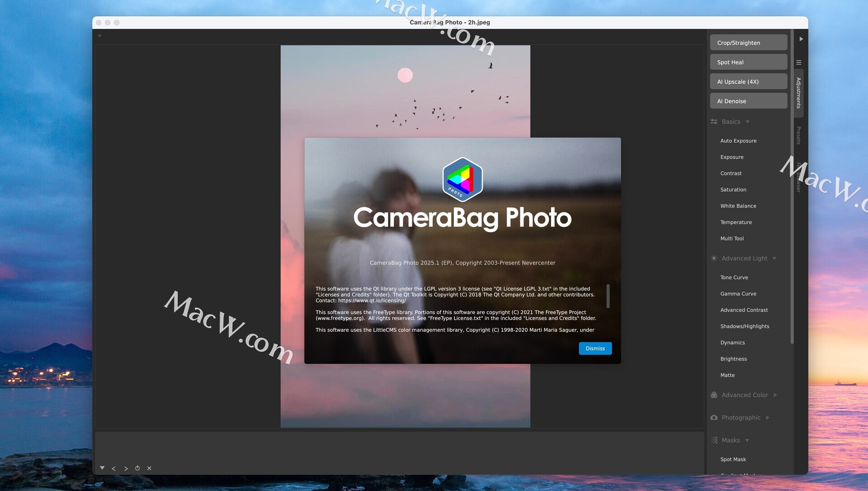The image size is (868, 491).
Task: Choose the Spot Heal tool
Action: (748, 62)
